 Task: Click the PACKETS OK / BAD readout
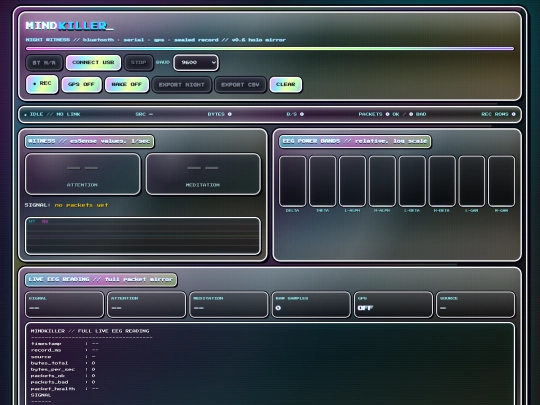(392, 114)
